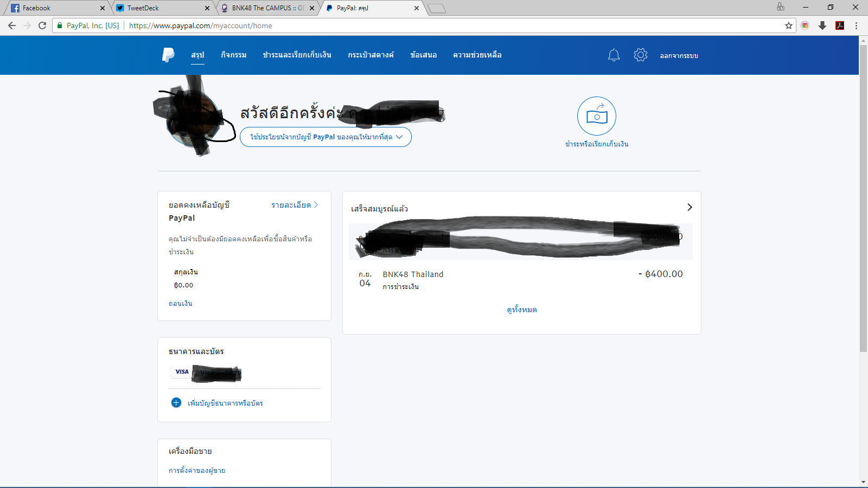Click the send or request money icon
Image resolution: width=868 pixels, height=488 pixels.
[x=597, y=116]
